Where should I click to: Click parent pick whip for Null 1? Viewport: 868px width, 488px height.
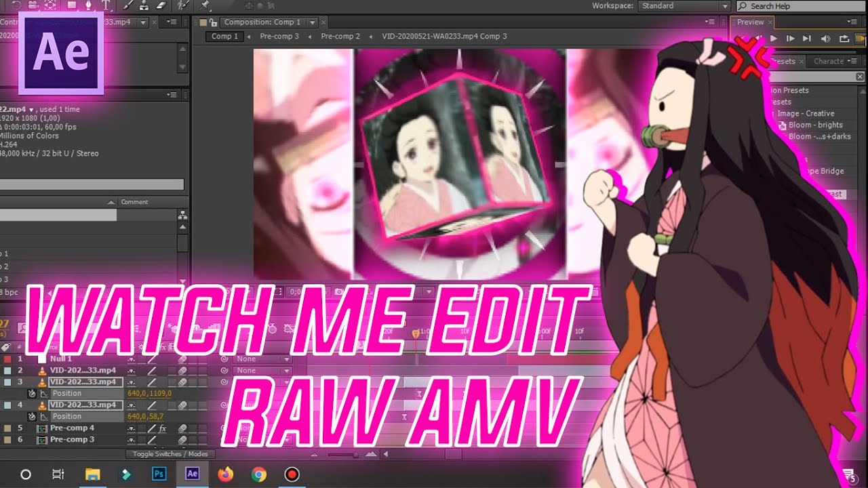point(224,359)
